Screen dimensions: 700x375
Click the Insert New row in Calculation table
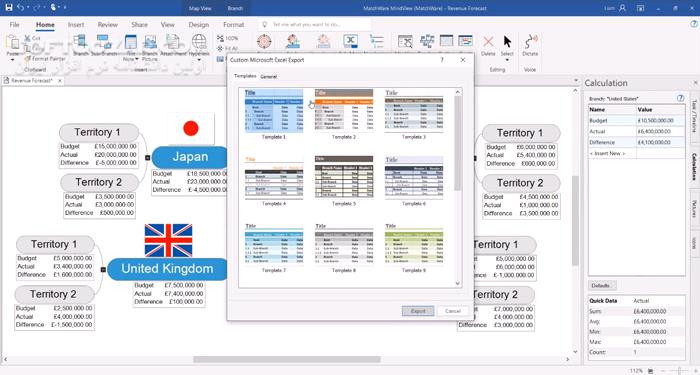636,153
